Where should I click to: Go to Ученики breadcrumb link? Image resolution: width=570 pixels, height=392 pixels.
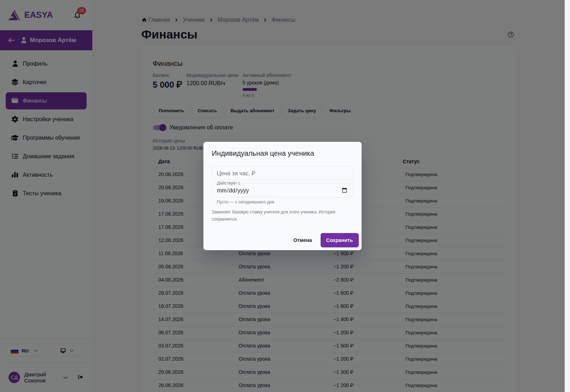194,20
